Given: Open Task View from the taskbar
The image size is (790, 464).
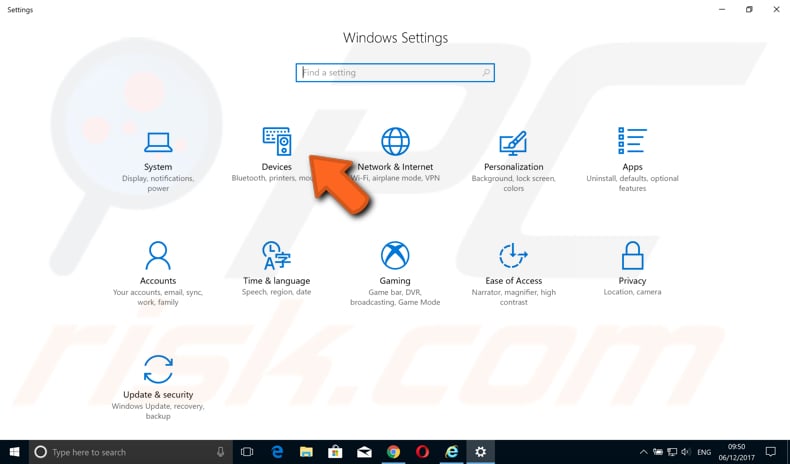Looking at the screenshot, I should (x=247, y=452).
